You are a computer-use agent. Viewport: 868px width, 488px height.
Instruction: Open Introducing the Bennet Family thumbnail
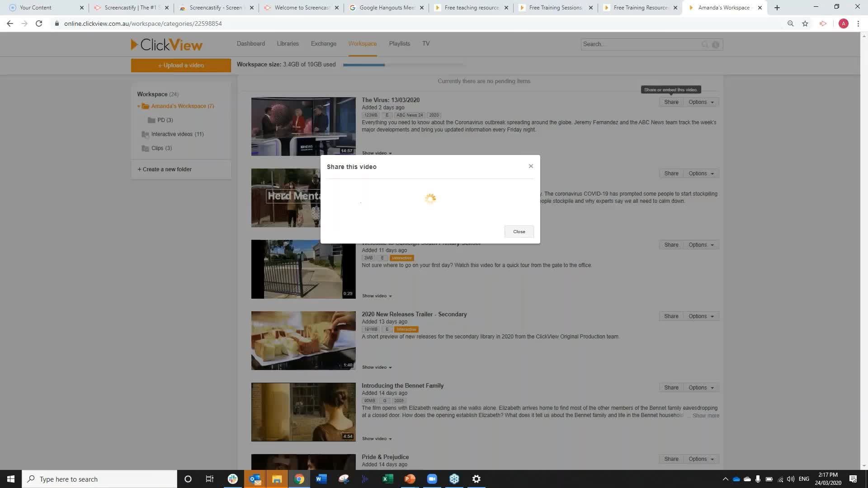(303, 412)
